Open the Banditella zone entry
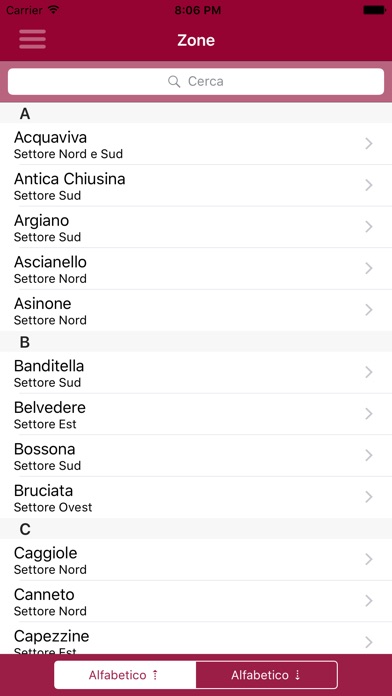 click(196, 372)
